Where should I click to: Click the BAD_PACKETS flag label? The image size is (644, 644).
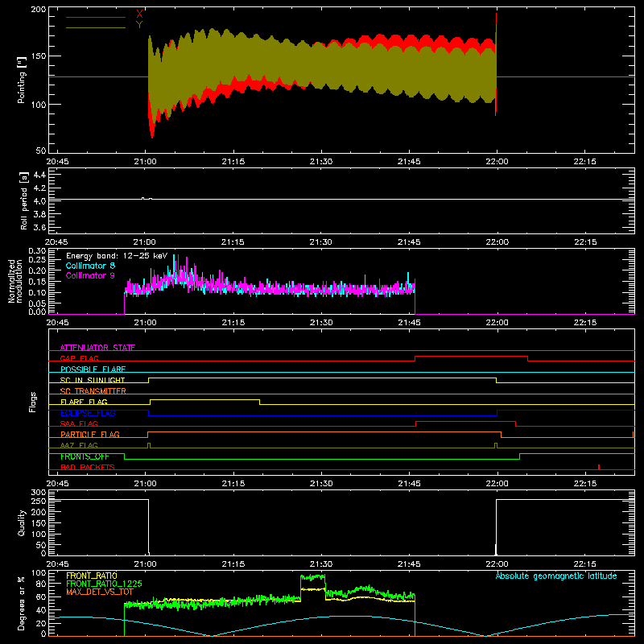(x=88, y=467)
